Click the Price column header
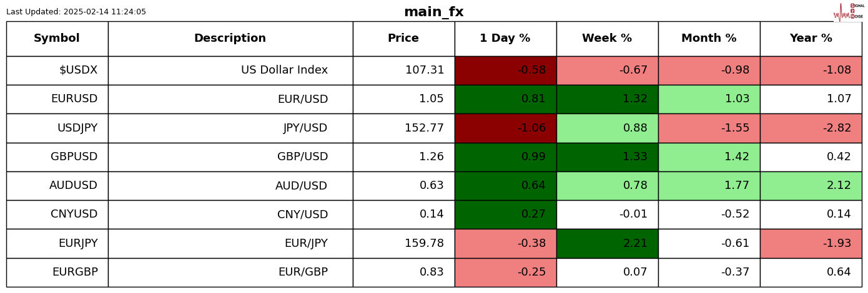This screenshot has height=293, width=868. (403, 39)
